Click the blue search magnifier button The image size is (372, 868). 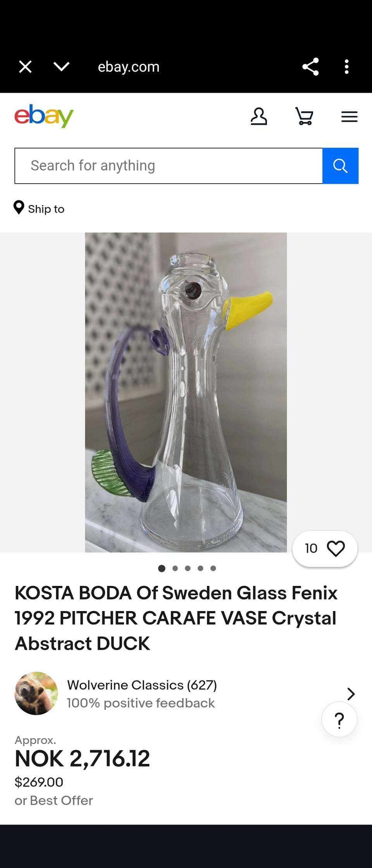340,166
